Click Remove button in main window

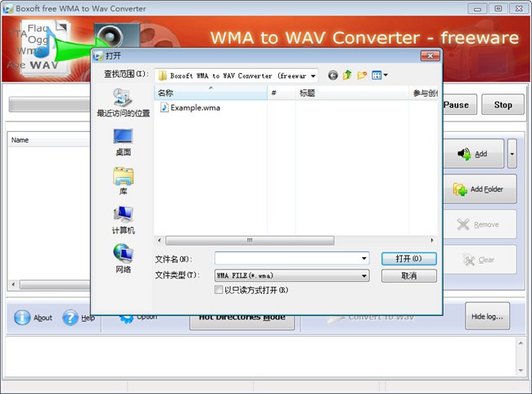coord(480,224)
